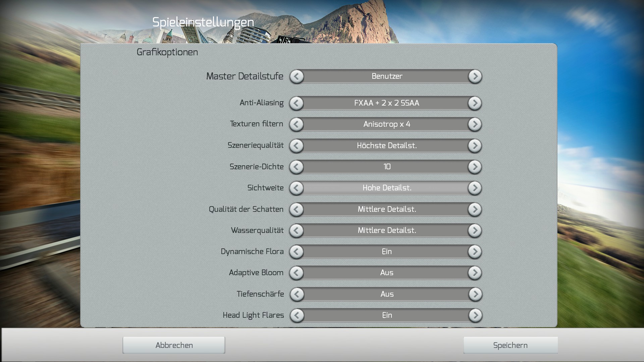Click the Grafikoptionen section heading
The width and height of the screenshot is (644, 362).
[x=167, y=52]
